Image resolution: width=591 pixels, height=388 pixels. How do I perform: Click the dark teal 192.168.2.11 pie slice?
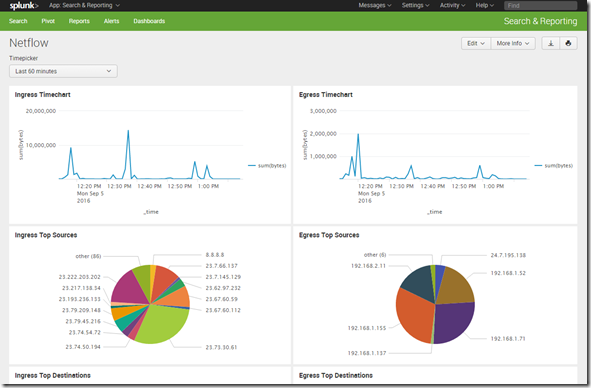[420, 283]
